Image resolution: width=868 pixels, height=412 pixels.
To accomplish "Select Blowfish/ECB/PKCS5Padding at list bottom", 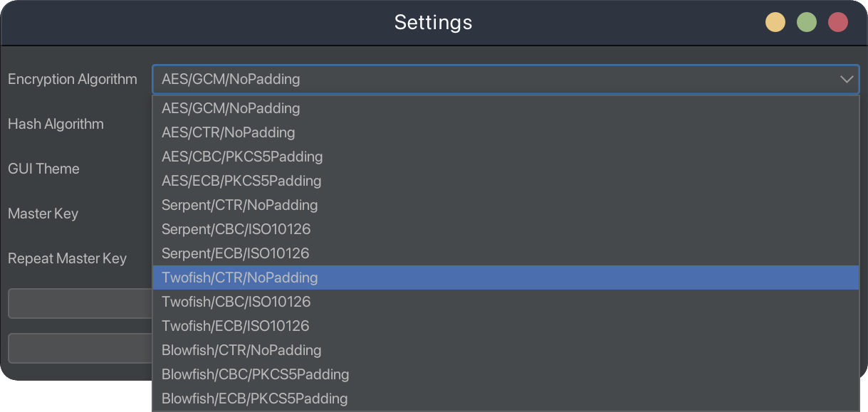I will (254, 399).
